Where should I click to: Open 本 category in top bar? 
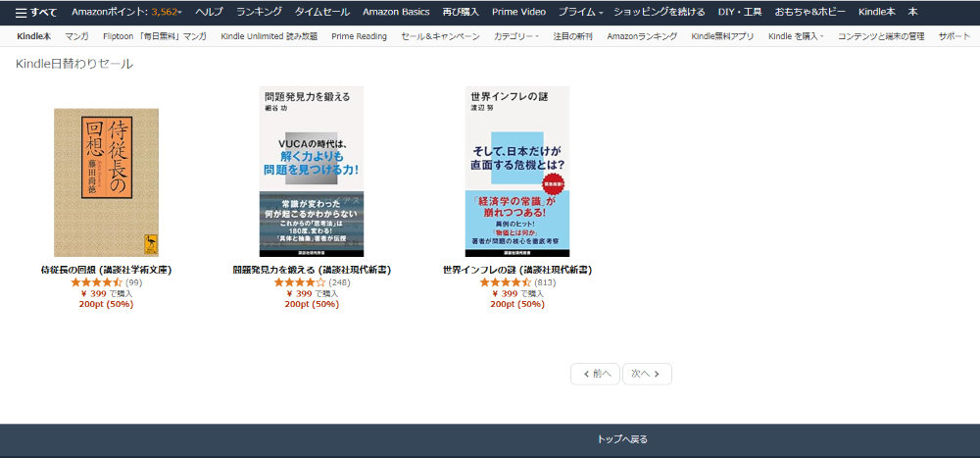912,12
